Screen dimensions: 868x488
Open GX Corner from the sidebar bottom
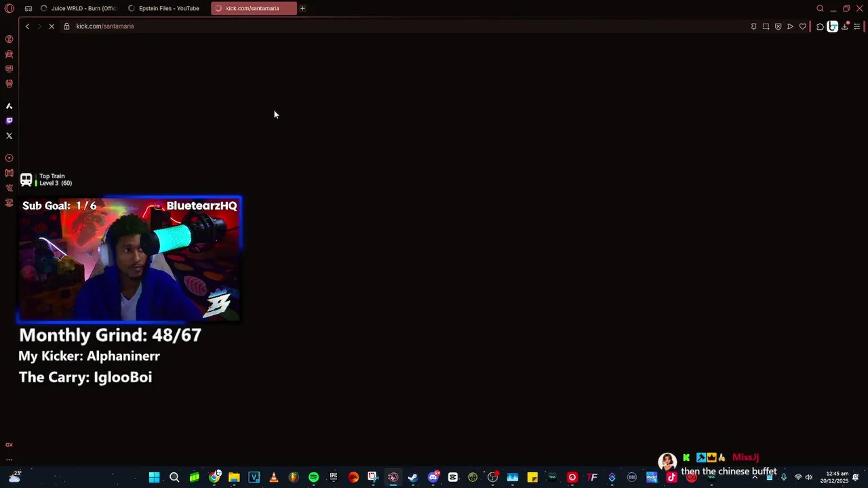9,445
